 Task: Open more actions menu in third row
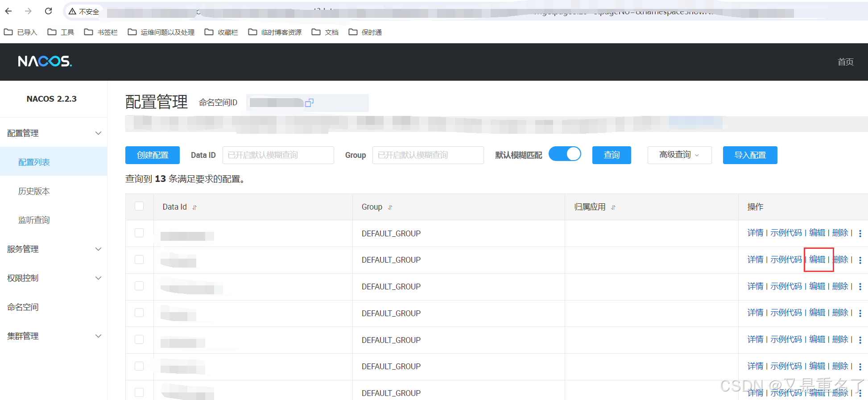coord(860,286)
